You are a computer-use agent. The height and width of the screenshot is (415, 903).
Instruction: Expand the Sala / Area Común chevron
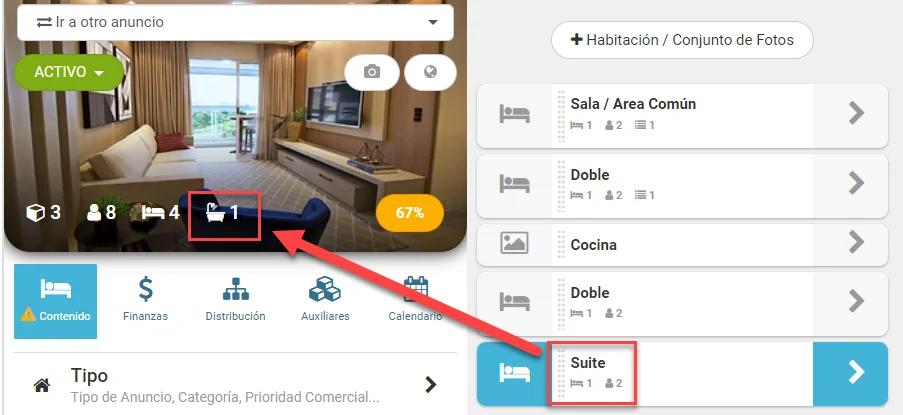[856, 113]
